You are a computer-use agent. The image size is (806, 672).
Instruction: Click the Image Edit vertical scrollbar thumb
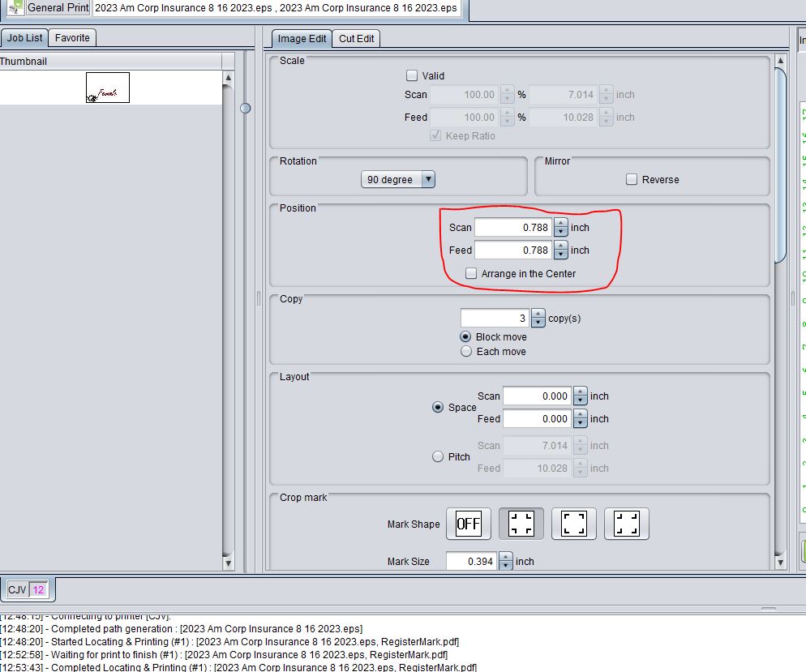coord(780,165)
